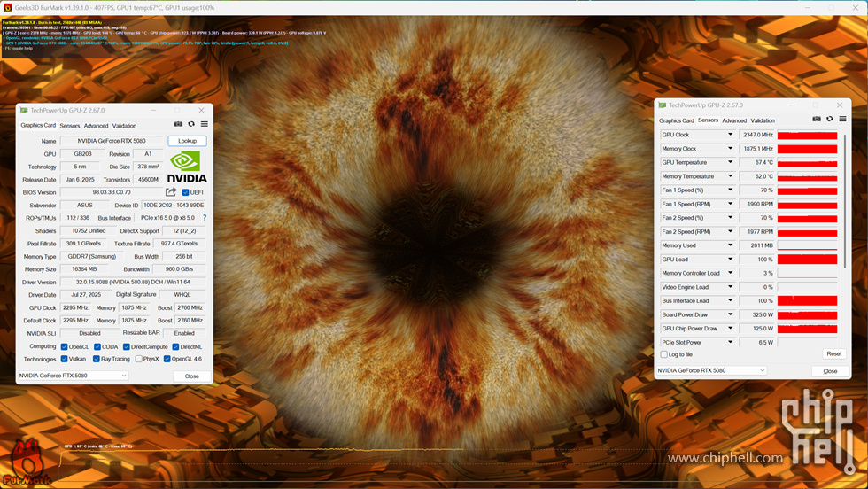Click the Name field NVIDIA GeForce RTX 5080

(112, 141)
